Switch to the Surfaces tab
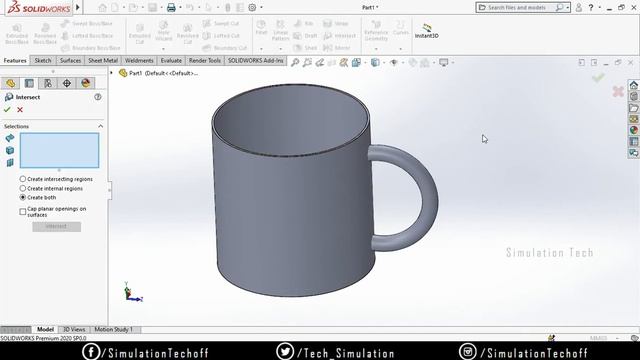Screen dimensions: 640x360 (70, 60)
